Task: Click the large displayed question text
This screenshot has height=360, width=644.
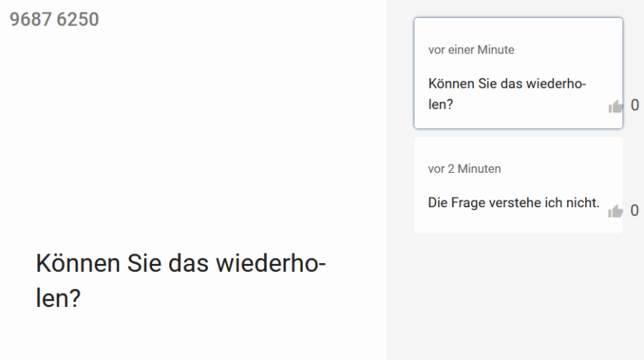Action: point(180,280)
